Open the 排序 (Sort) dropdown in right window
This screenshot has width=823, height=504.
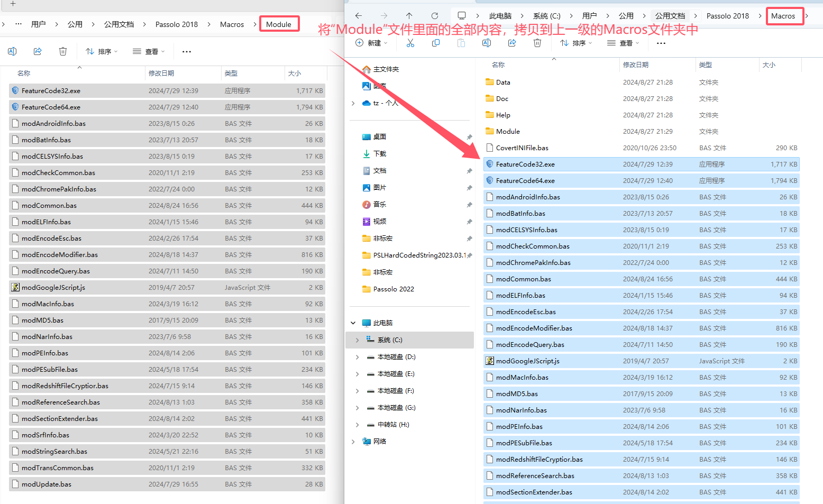tap(576, 43)
